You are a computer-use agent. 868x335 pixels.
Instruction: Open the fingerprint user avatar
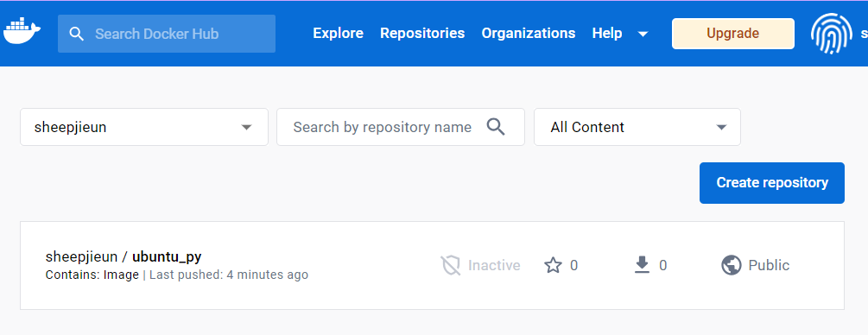coord(832,34)
